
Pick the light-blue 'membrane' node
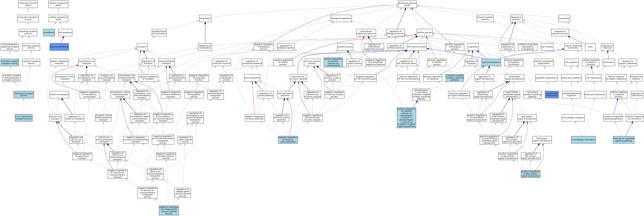(x=49, y=33)
